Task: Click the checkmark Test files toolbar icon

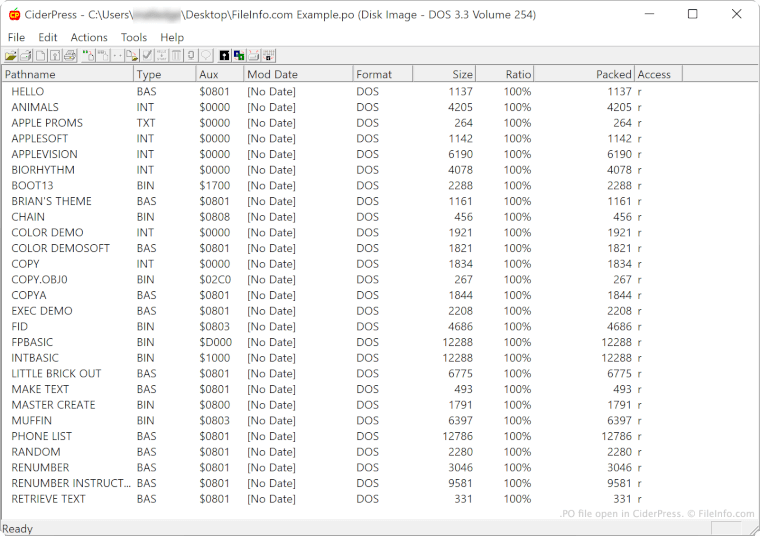Action: coord(147,56)
